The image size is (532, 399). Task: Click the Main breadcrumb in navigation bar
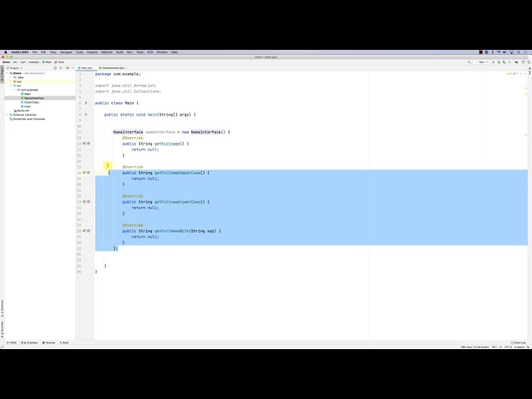(47, 62)
